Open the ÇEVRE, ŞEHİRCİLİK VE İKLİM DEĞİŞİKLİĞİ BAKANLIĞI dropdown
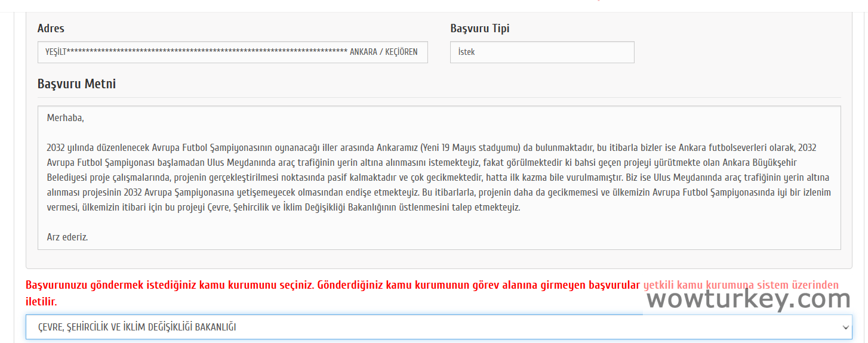This screenshot has height=343, width=868. [x=418, y=327]
